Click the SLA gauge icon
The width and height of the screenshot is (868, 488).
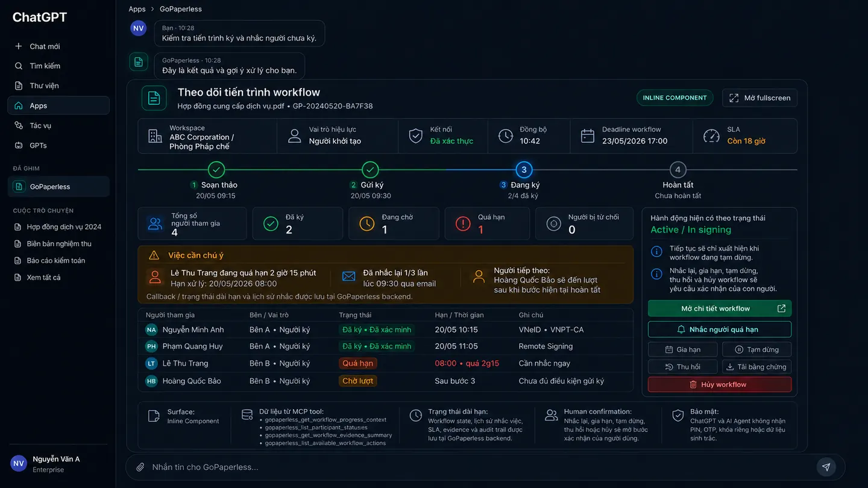(x=711, y=136)
